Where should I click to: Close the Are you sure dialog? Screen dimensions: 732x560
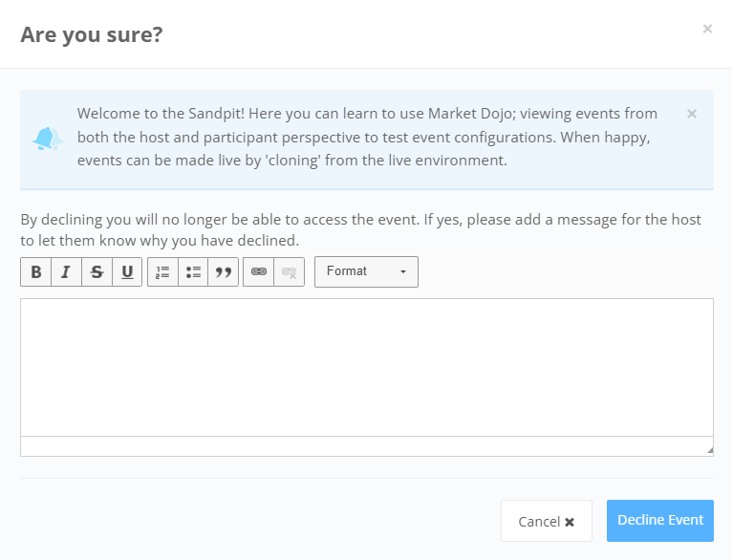pyautogui.click(x=708, y=29)
